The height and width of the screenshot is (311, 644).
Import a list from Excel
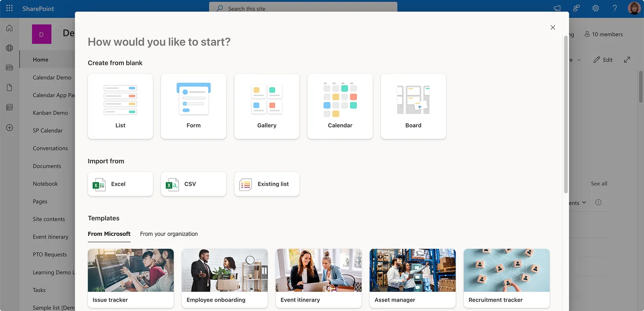click(x=120, y=184)
